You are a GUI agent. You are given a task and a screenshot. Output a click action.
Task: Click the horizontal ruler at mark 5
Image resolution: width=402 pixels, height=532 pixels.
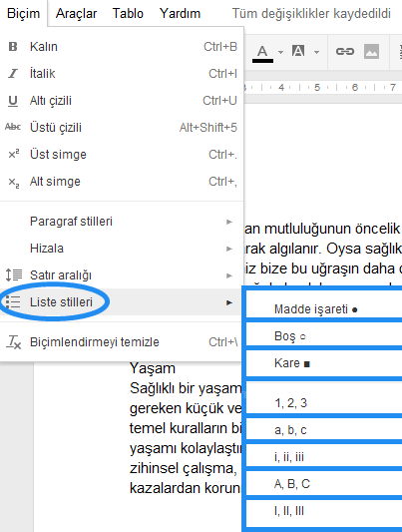[317, 88]
